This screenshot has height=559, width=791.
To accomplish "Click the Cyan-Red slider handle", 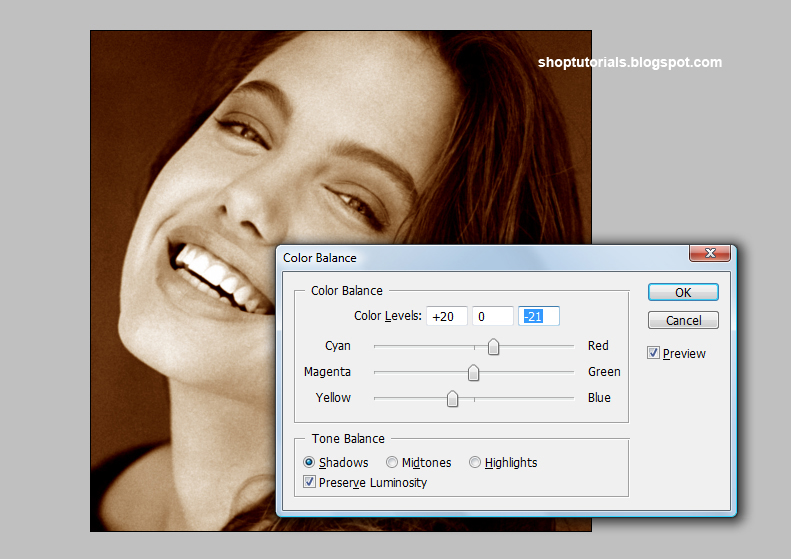I will (x=493, y=347).
